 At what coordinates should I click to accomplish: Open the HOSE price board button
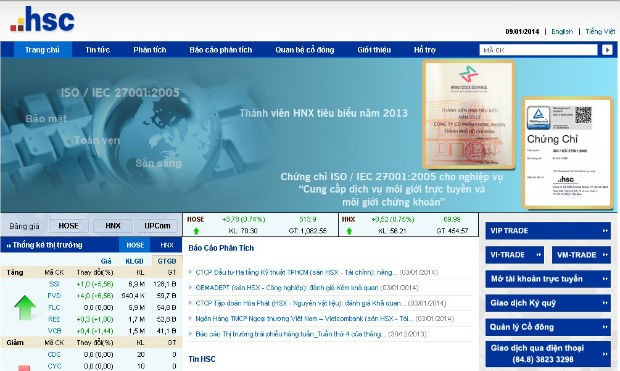68,226
